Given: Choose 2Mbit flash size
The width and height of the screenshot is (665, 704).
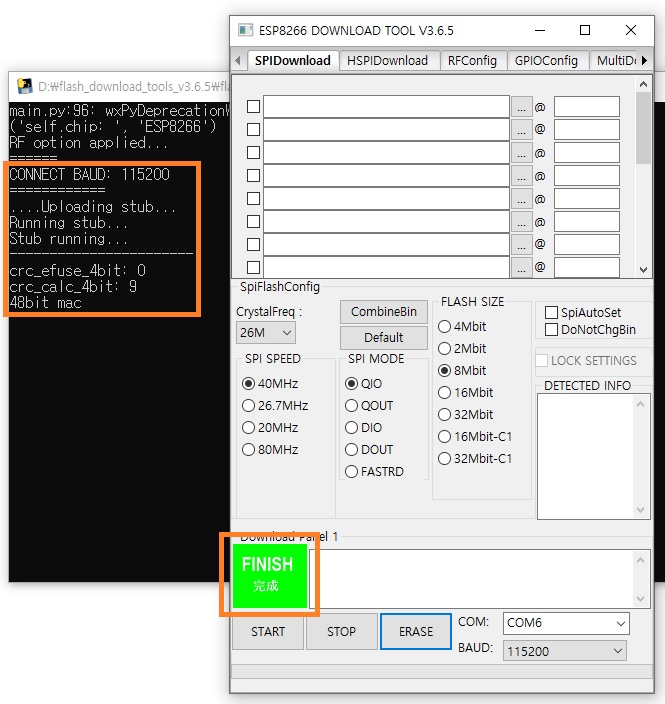Looking at the screenshot, I should click(x=462, y=348).
